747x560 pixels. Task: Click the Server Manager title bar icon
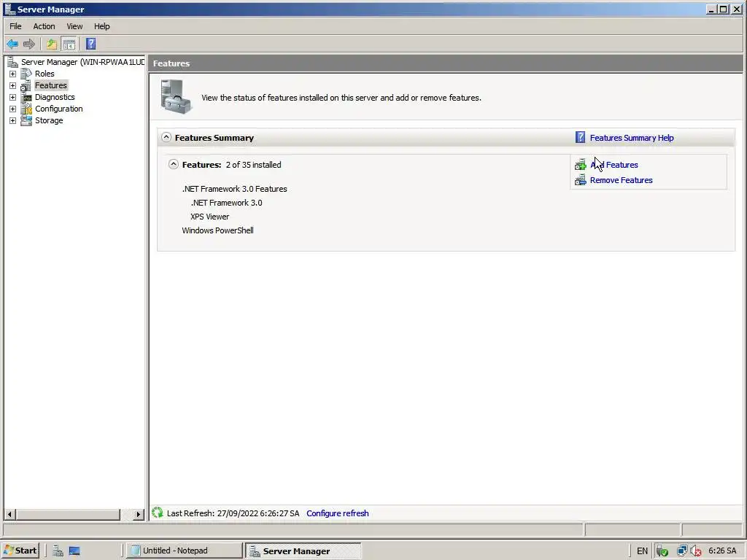point(9,9)
